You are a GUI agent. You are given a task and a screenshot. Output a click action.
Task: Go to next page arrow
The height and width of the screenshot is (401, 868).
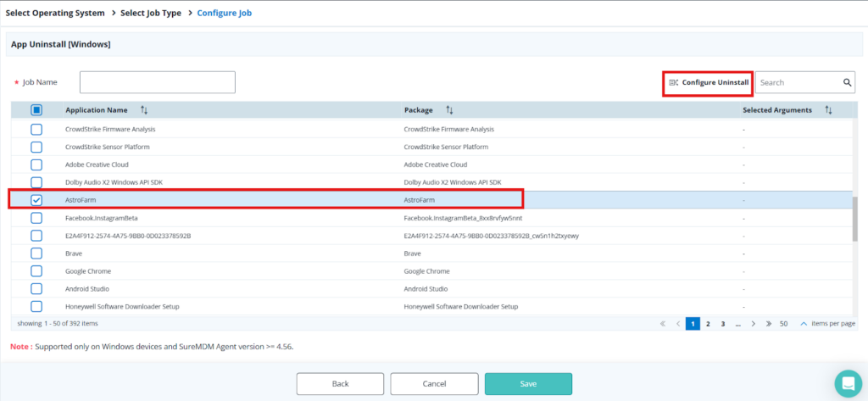753,324
